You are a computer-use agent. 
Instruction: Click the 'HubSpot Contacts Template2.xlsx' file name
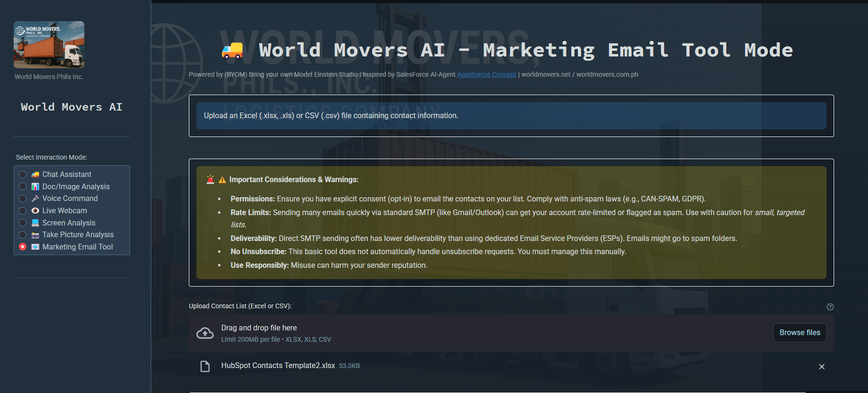click(278, 366)
